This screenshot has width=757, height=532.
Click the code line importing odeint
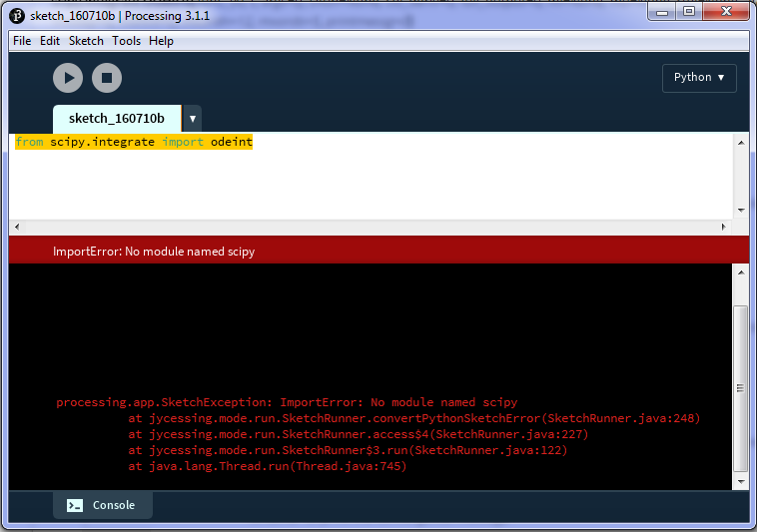134,142
